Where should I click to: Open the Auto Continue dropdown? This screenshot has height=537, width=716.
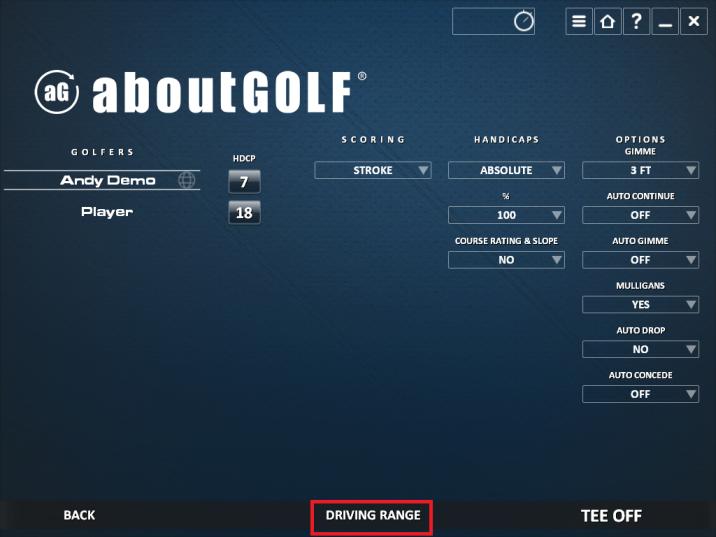[x=640, y=215]
